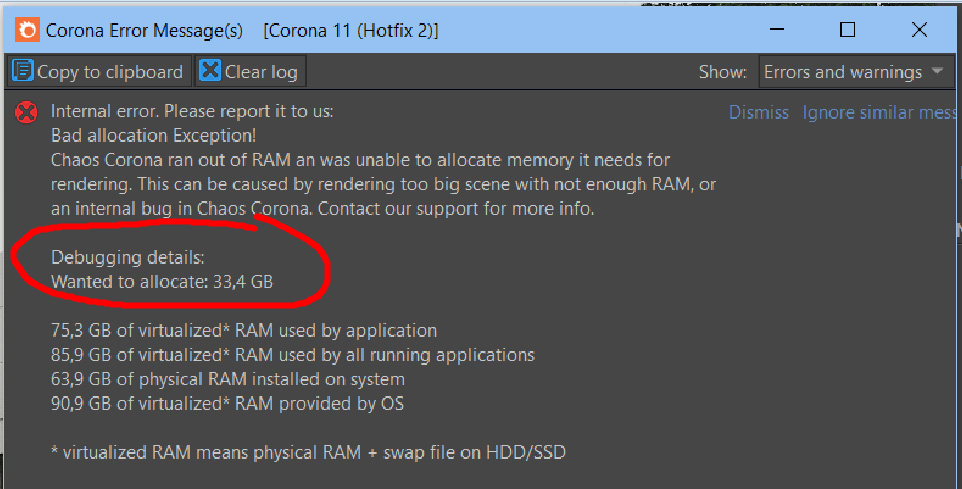This screenshot has width=962, height=489.
Task: Click the Corona logo in the title bar
Action: 27,30
